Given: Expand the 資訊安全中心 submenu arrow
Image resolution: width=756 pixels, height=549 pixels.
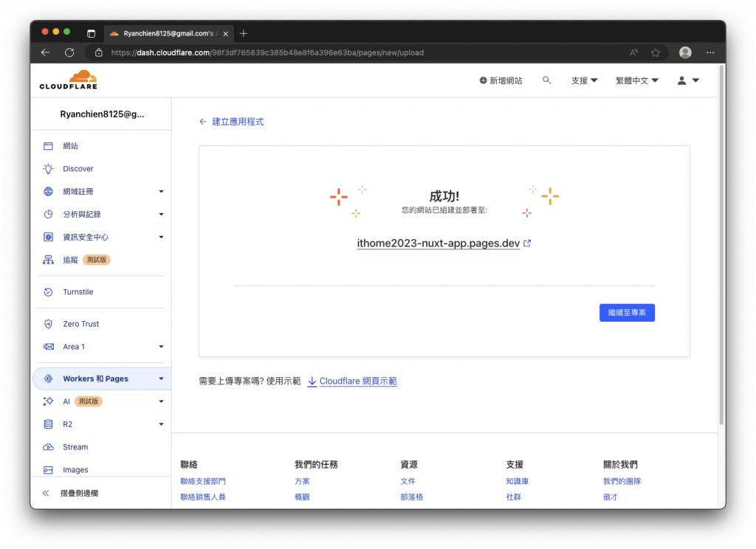Looking at the screenshot, I should (161, 237).
